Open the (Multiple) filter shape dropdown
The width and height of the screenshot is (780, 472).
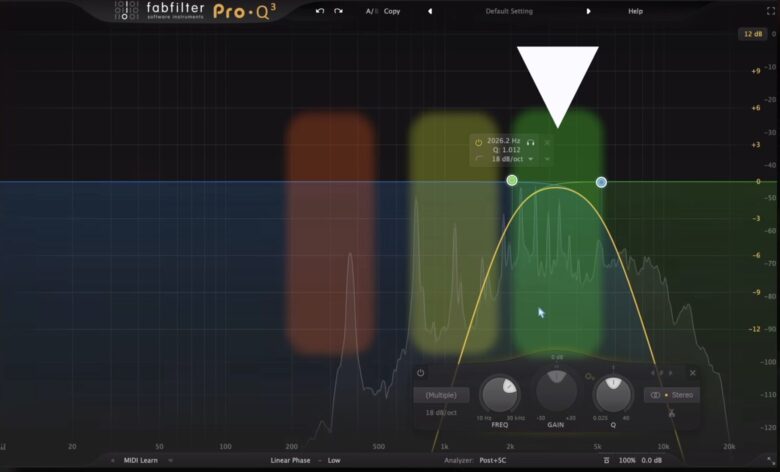point(440,395)
